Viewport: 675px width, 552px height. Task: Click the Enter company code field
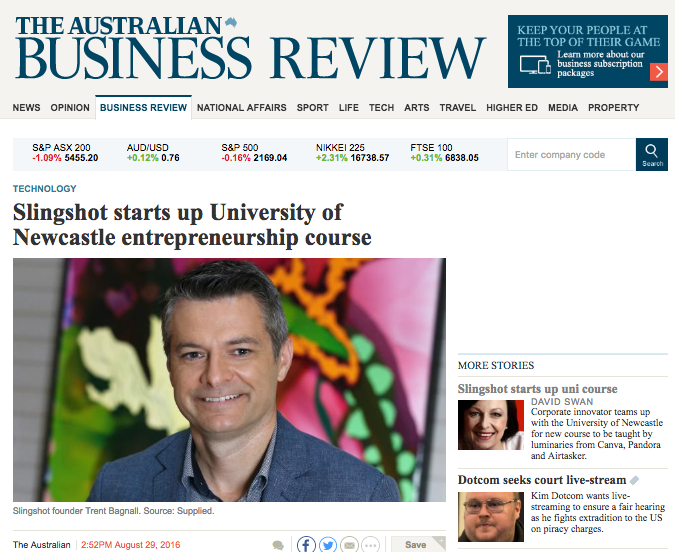(572, 155)
